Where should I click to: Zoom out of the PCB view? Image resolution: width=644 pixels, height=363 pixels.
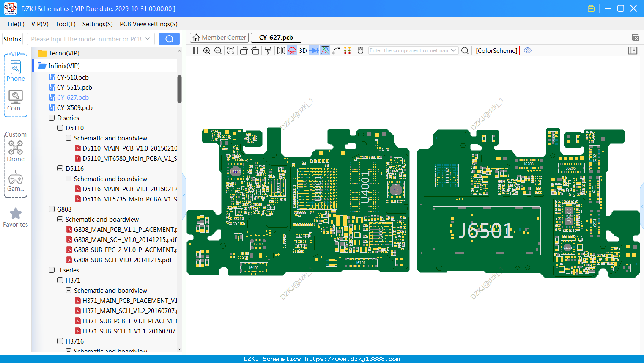click(218, 50)
